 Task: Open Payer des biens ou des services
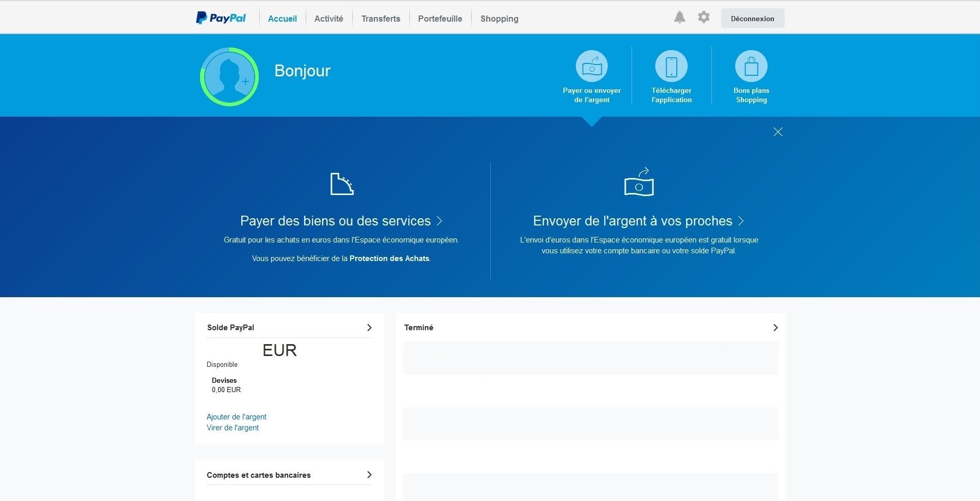pyautogui.click(x=336, y=221)
